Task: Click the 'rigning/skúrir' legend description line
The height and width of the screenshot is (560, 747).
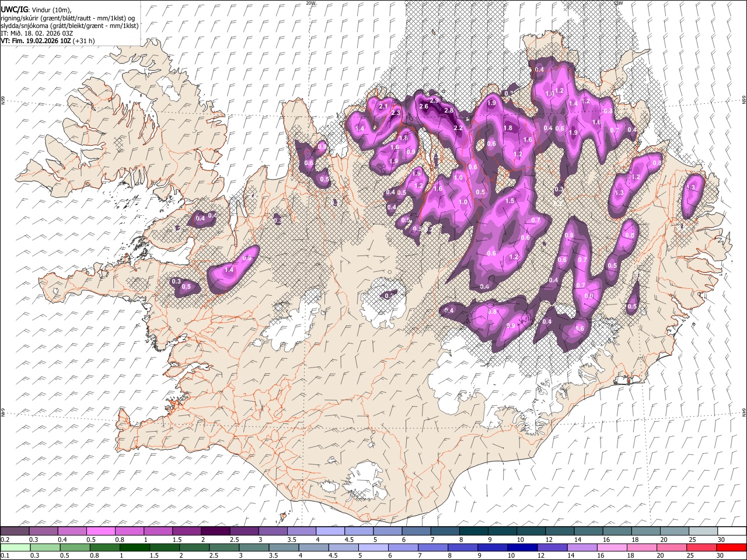Action: click(x=68, y=17)
